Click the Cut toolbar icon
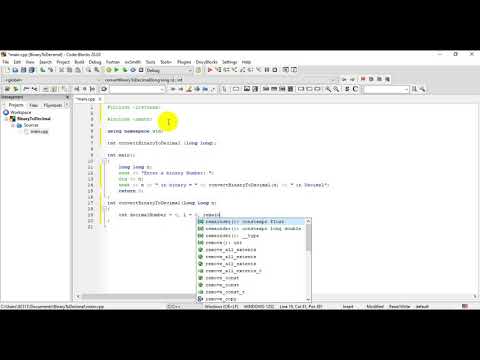This screenshot has height=360, width=480. (x=62, y=70)
